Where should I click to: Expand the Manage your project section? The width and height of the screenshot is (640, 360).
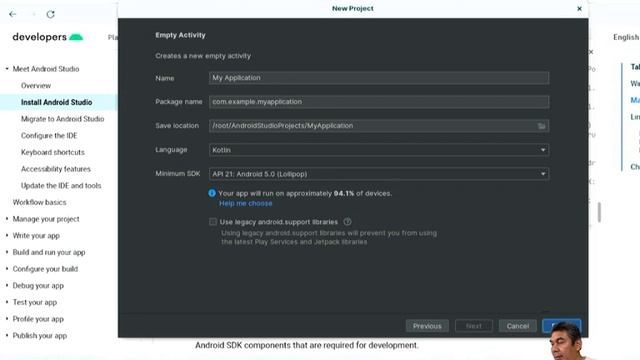coord(7,219)
